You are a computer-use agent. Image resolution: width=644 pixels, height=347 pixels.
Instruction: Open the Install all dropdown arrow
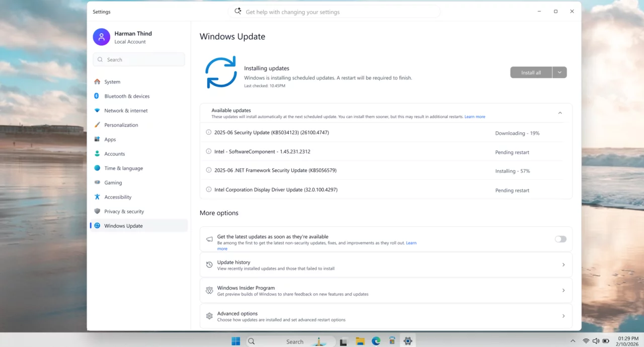click(x=559, y=72)
